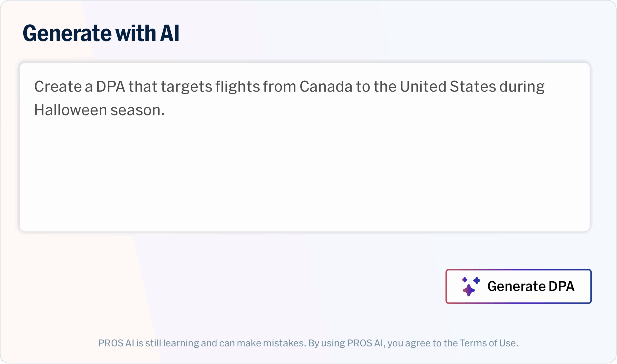Click the word "flights" in the prompt
This screenshot has height=364, width=617.
click(237, 86)
